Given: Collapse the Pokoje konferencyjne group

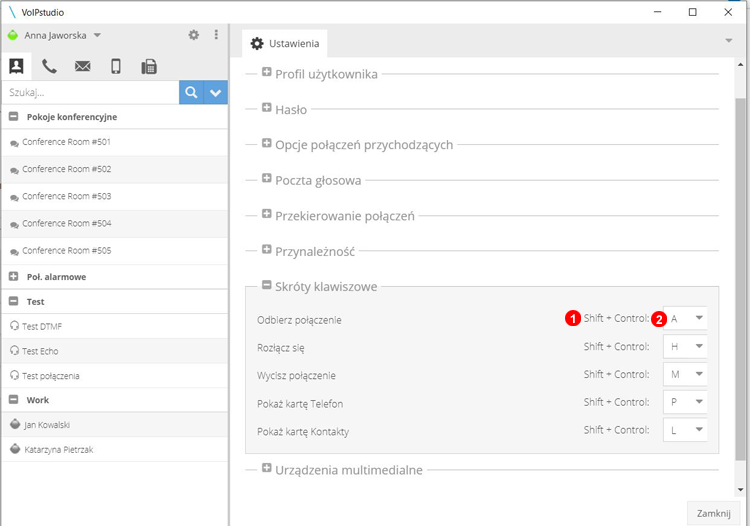Looking at the screenshot, I should (14, 116).
